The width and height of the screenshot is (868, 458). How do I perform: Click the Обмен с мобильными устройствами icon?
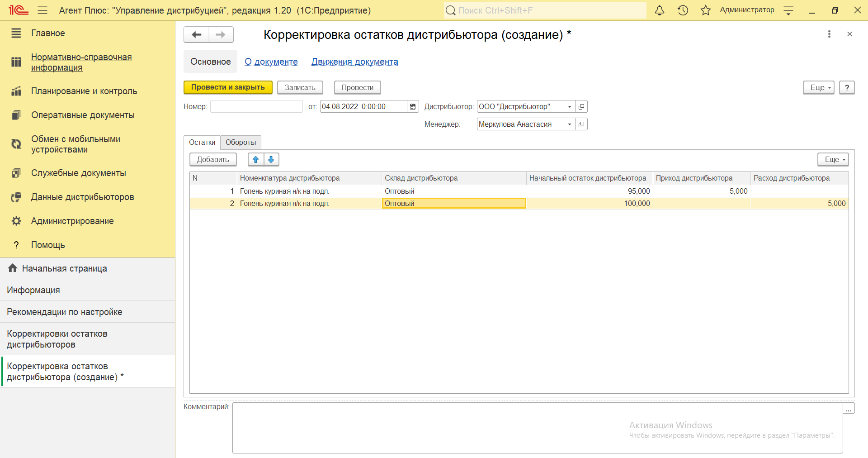coord(16,144)
